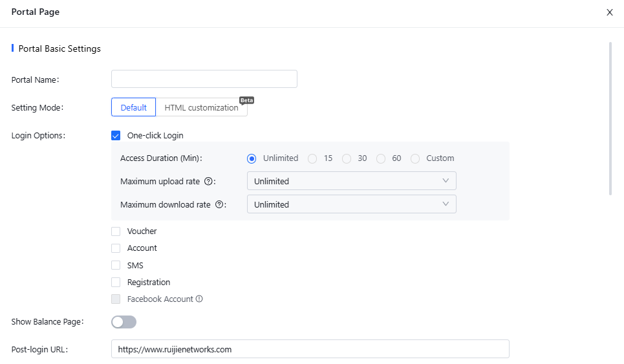This screenshot has height=364, width=624.
Task: Enable the Voucher login option
Action: 116,231
